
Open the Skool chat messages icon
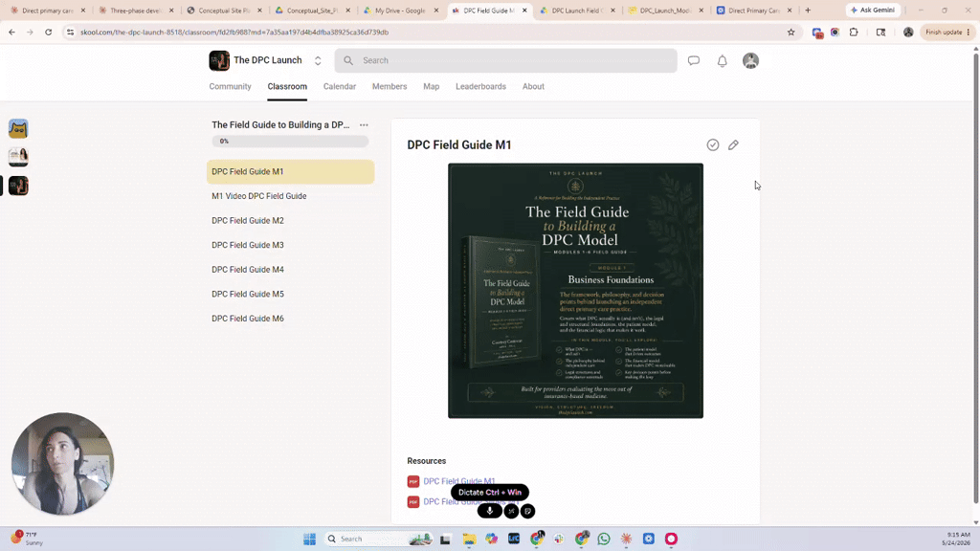694,60
